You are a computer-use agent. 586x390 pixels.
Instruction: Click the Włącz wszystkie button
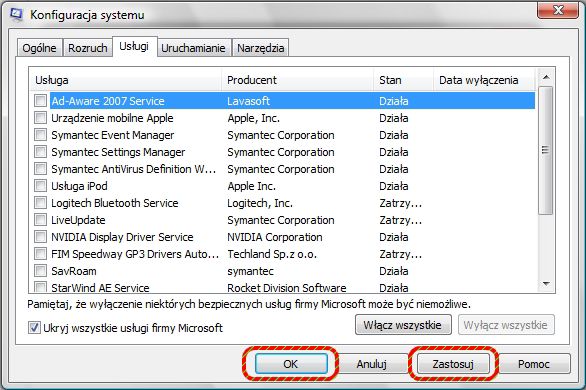403,325
